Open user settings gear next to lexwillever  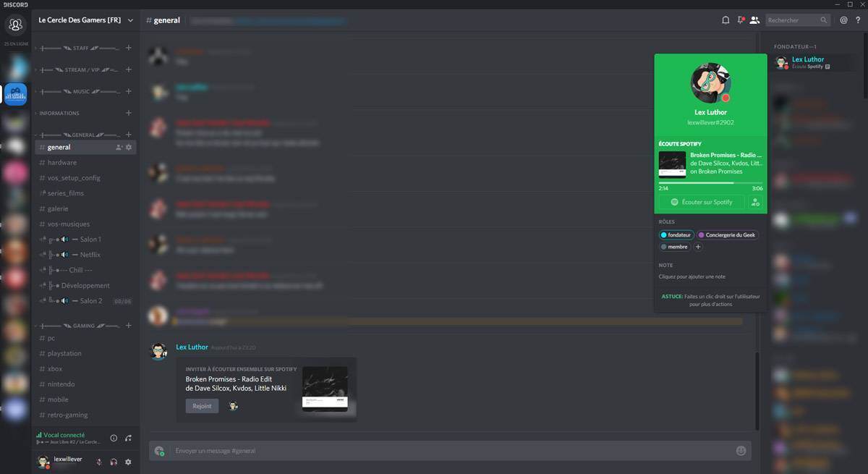point(128,462)
